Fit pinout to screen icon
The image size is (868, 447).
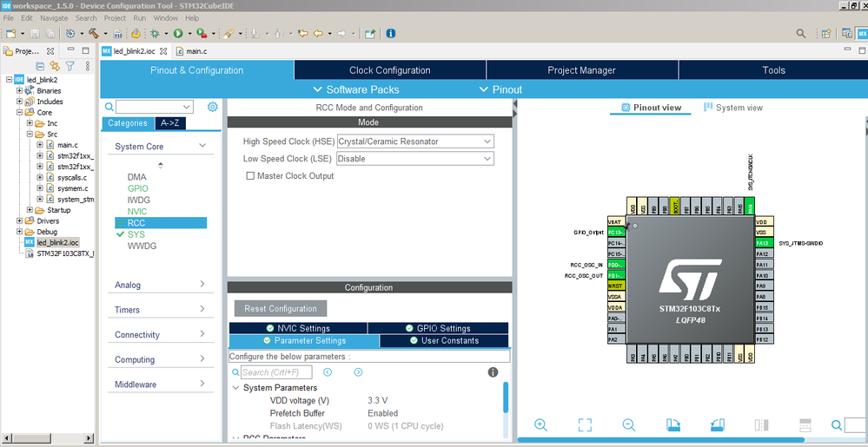tap(585, 425)
